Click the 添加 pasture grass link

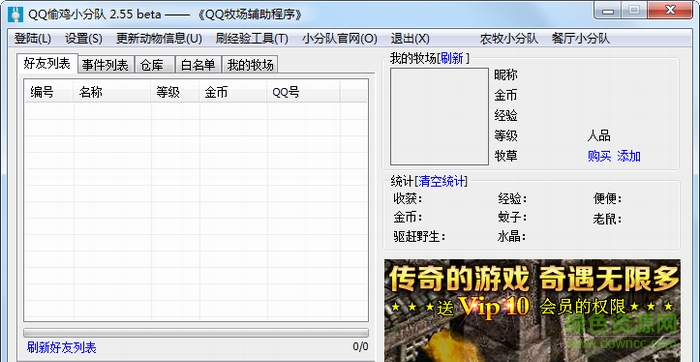coord(629,156)
